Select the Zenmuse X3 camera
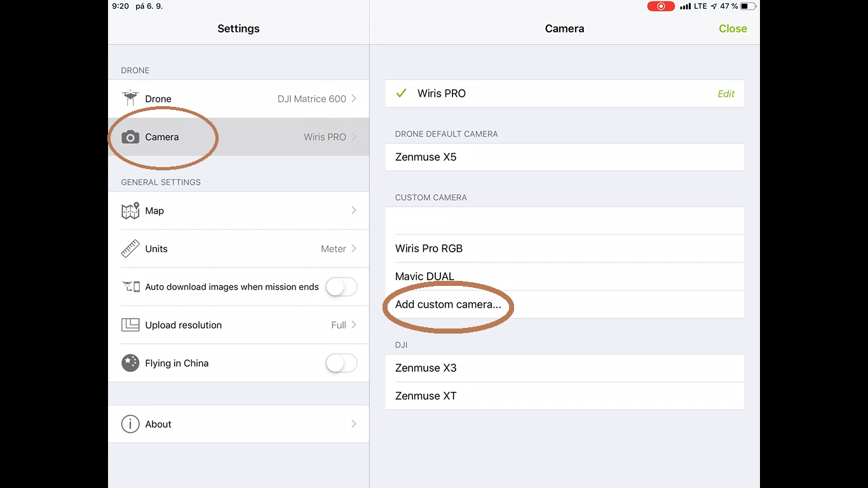The width and height of the screenshot is (868, 488). pos(564,368)
